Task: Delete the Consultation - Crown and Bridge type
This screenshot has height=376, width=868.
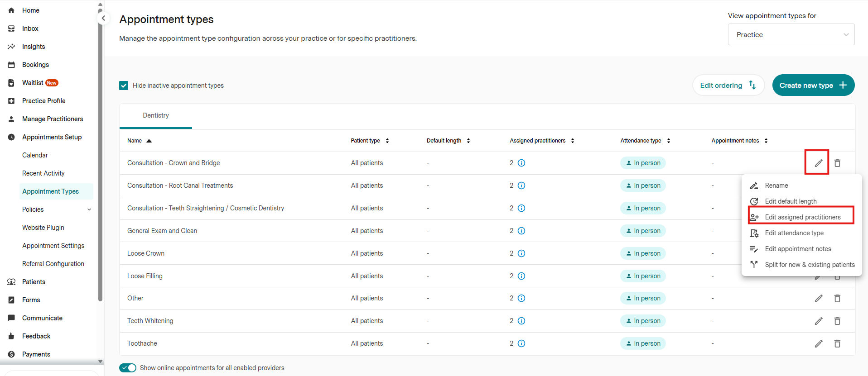Action: 837,163
